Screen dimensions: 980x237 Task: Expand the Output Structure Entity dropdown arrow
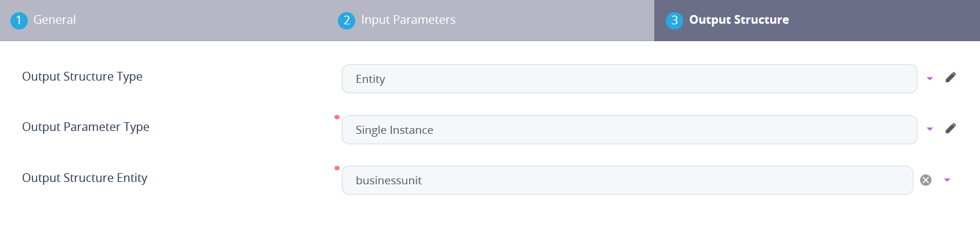947,180
